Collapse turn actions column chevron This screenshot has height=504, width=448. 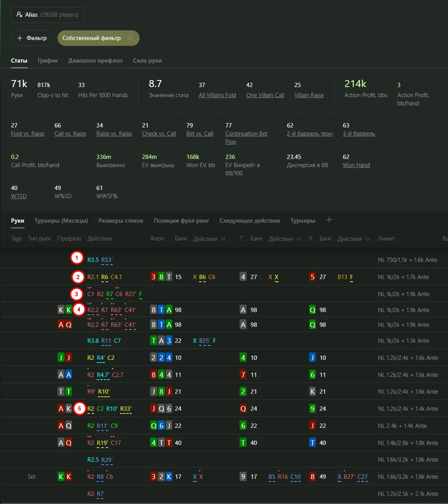coord(299,239)
